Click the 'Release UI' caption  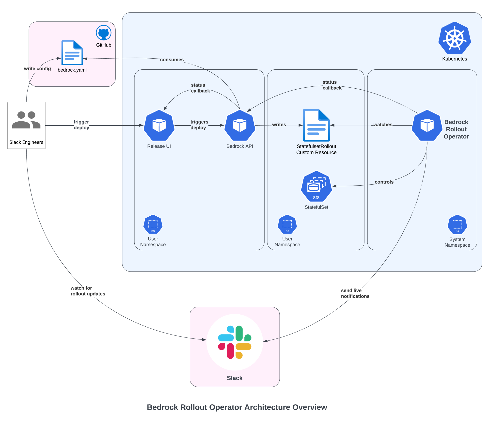click(x=159, y=146)
